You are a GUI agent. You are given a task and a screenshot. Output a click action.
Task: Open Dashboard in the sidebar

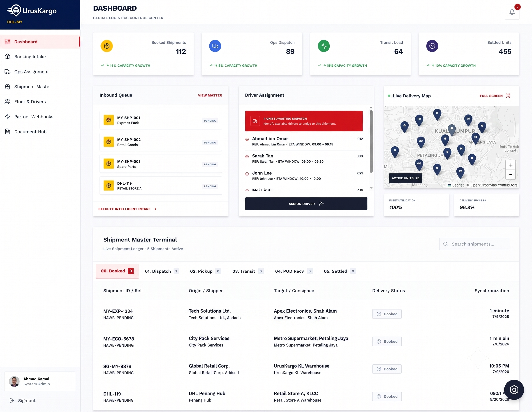(40, 42)
